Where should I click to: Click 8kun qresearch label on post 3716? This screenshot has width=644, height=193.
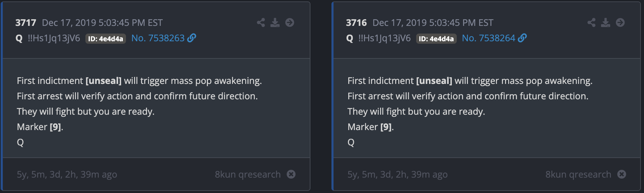pyautogui.click(x=578, y=174)
